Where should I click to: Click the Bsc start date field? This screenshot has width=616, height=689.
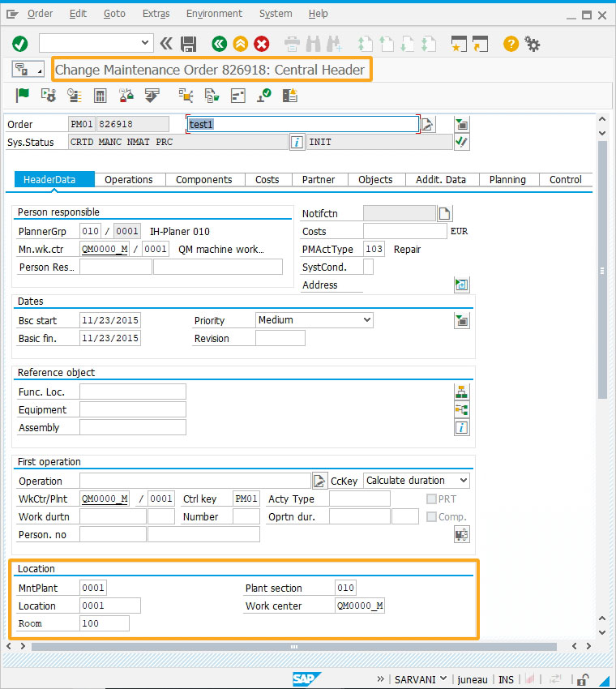pos(110,320)
